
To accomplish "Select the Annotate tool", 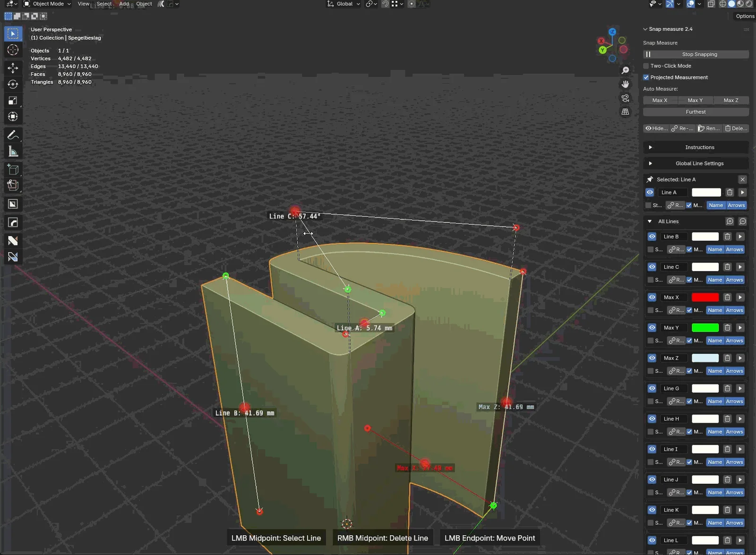I will pos(13,135).
